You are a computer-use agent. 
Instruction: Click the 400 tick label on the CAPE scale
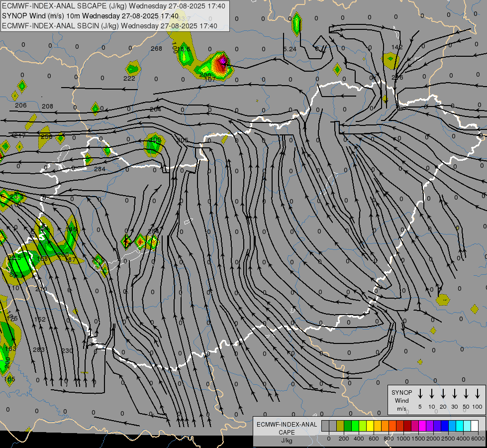pos(359,439)
